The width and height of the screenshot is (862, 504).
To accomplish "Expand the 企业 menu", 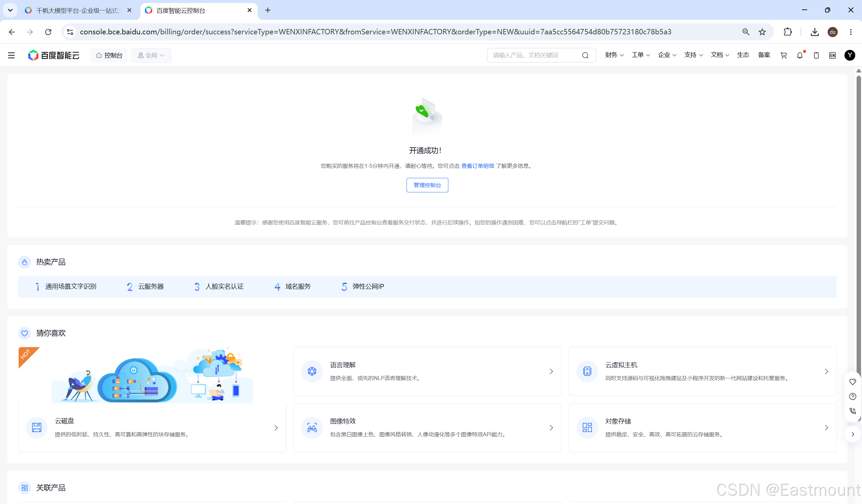I will coord(667,55).
